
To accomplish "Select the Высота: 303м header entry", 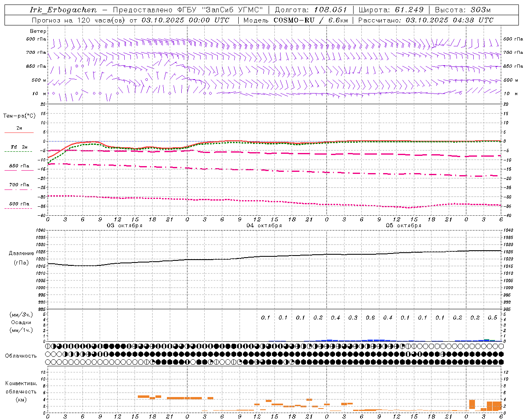I will click(x=463, y=10).
